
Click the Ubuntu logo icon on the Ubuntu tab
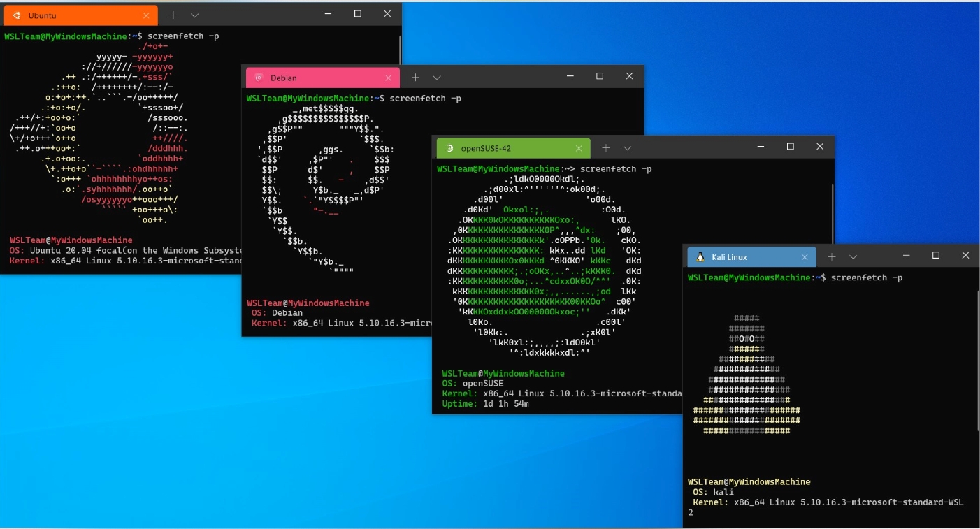(x=16, y=15)
